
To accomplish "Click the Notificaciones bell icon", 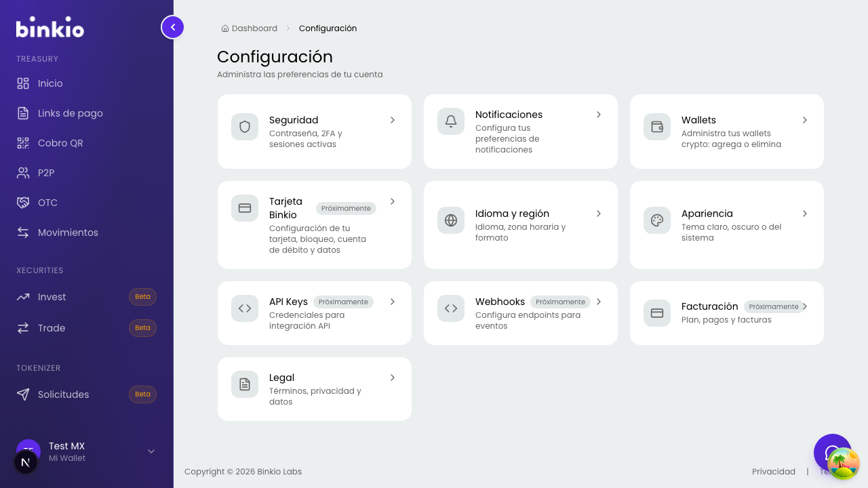I will point(451,121).
